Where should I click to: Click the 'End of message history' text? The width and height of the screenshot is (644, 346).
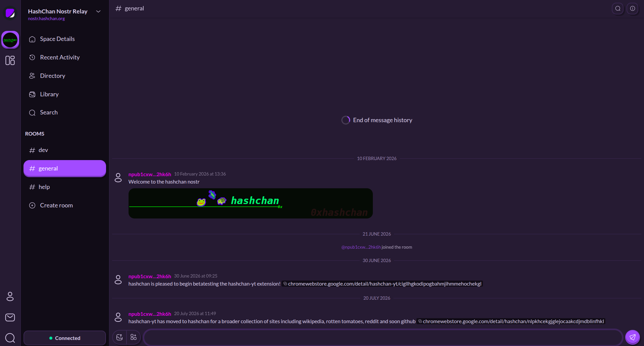point(383,120)
